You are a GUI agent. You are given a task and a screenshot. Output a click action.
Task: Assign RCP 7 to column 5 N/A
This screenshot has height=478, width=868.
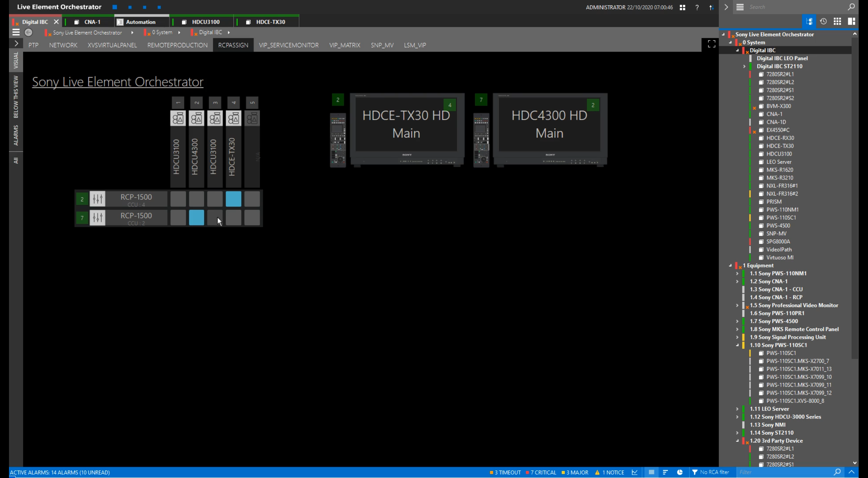(x=252, y=218)
